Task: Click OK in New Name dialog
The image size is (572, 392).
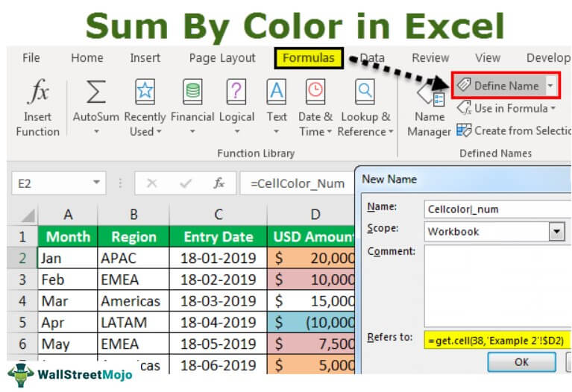Action: coord(521,361)
